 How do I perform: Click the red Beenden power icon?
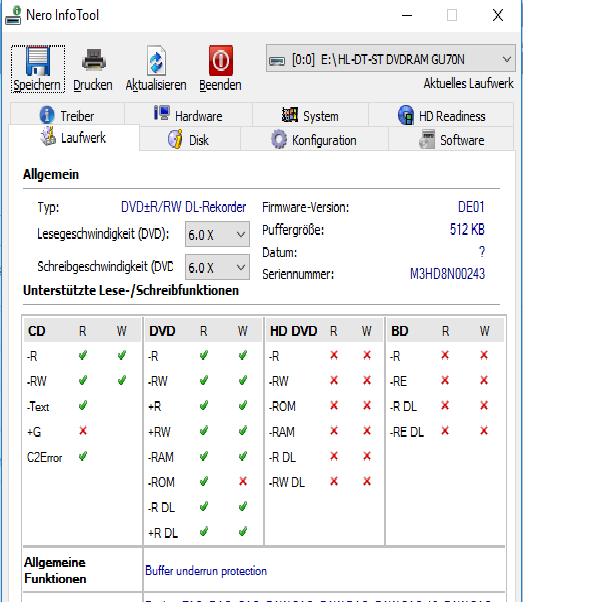221,61
